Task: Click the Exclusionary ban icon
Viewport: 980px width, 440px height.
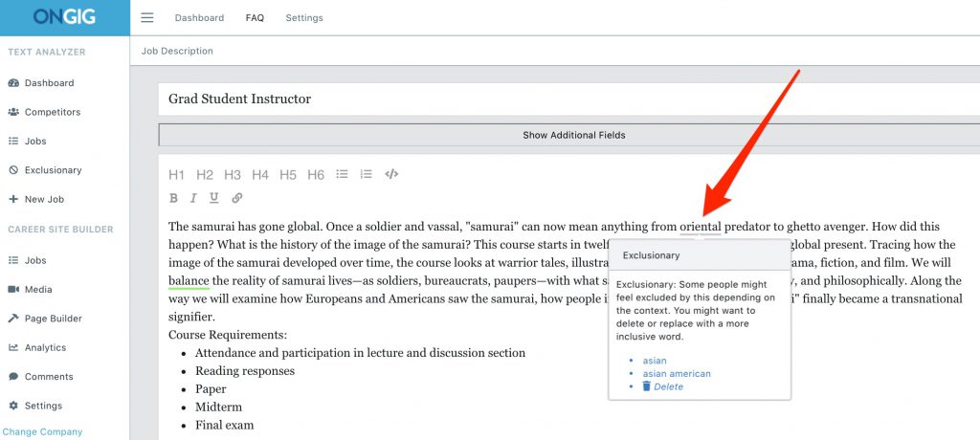Action: (x=13, y=170)
